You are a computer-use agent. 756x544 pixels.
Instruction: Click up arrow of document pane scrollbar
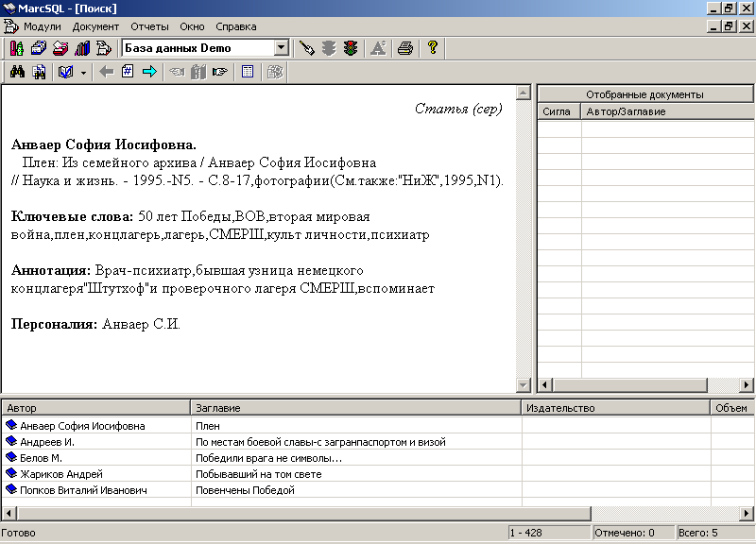click(x=524, y=93)
